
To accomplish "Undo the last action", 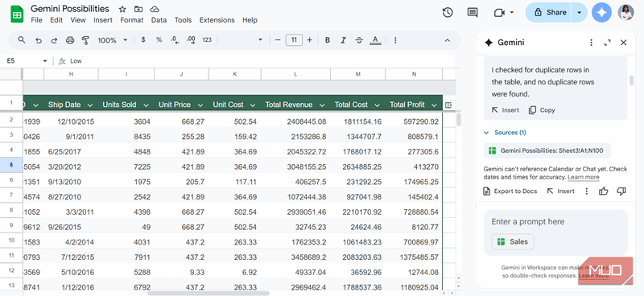I will point(38,40).
